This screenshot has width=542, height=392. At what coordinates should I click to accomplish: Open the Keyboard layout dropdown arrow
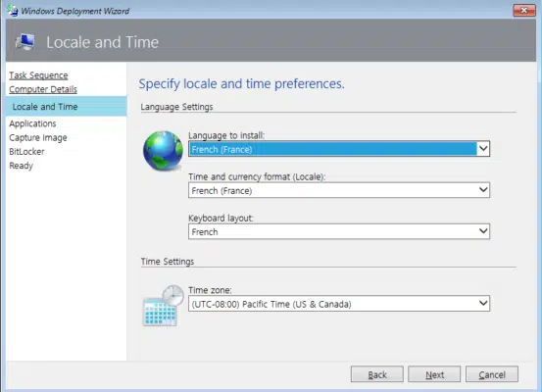483,231
